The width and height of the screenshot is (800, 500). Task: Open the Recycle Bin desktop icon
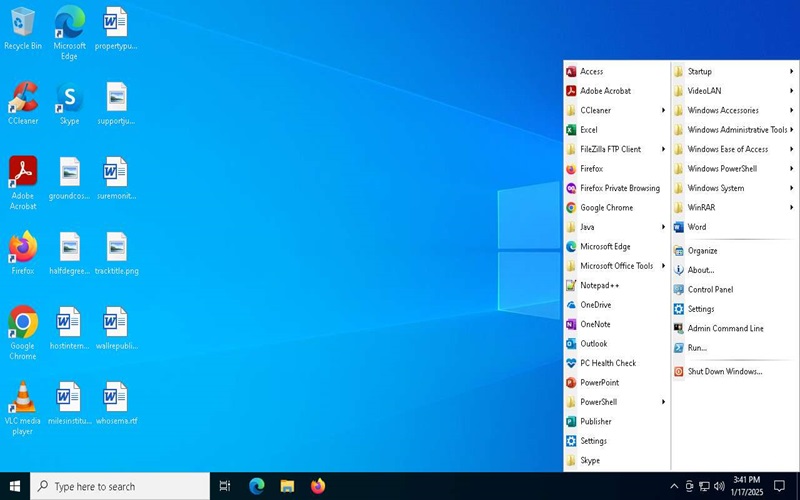click(22, 29)
